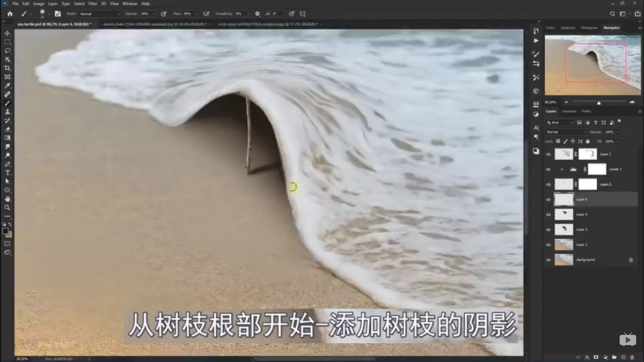The width and height of the screenshot is (644, 362).
Task: Select the Eraser tool
Action: coord(8,129)
